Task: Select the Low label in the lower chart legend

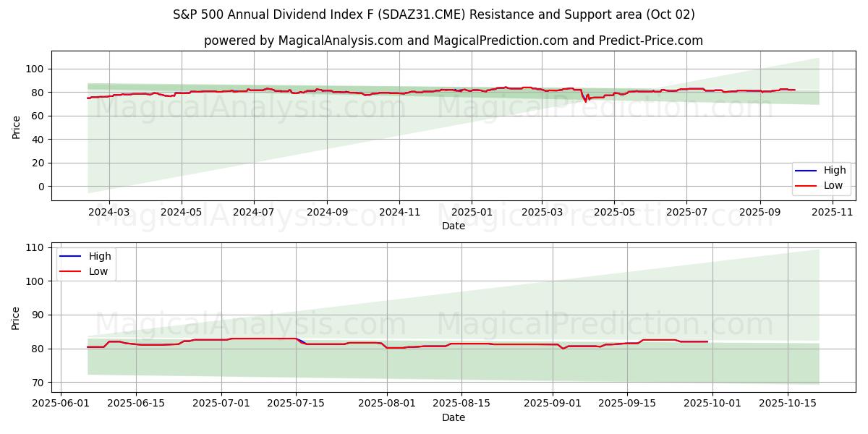Action: pyautogui.click(x=98, y=271)
